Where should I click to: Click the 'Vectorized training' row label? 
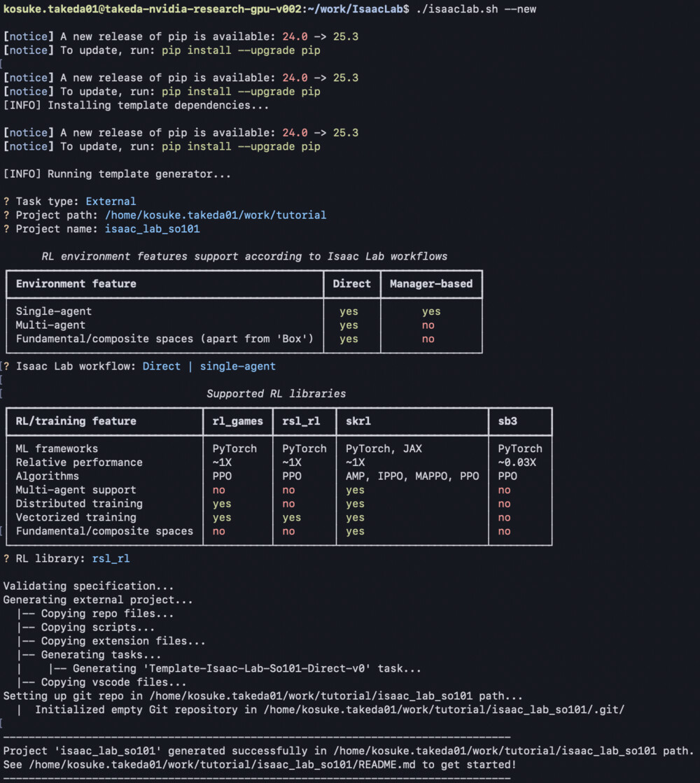(76, 517)
